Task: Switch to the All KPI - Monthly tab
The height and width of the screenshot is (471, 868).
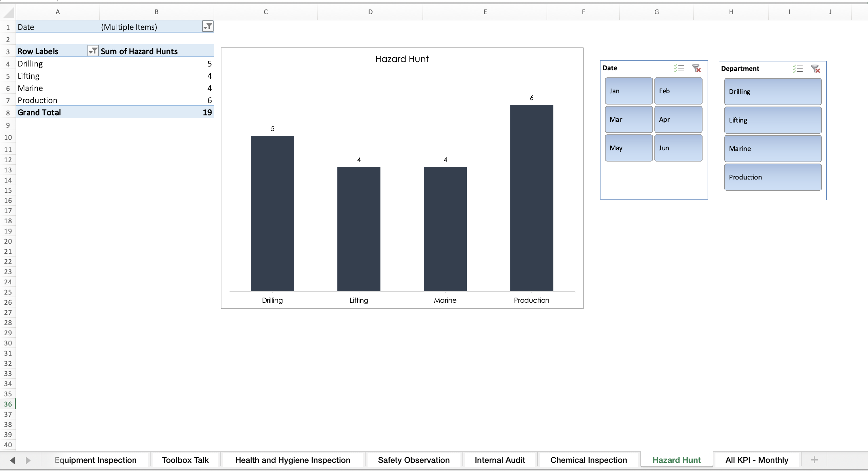Action: point(756,460)
